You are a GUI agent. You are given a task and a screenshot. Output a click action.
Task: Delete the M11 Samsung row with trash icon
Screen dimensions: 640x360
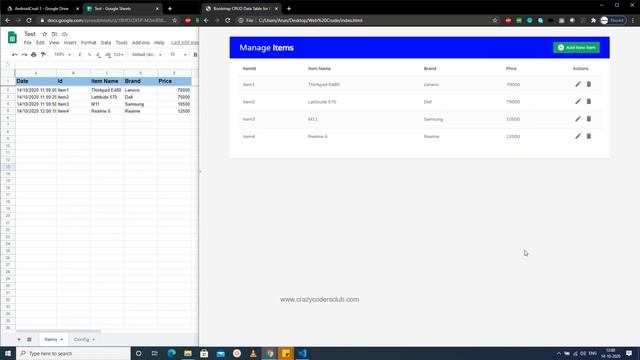(x=589, y=119)
